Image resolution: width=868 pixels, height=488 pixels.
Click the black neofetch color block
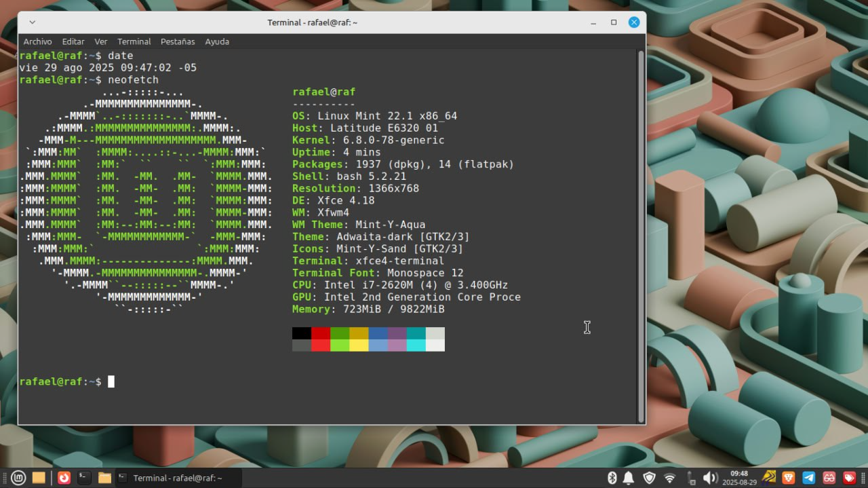[x=302, y=333]
